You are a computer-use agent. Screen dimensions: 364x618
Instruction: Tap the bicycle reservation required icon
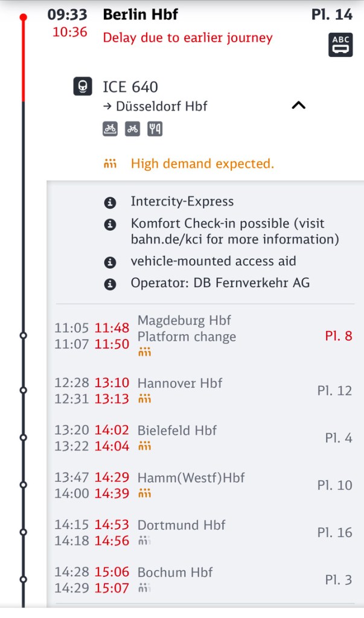point(110,128)
